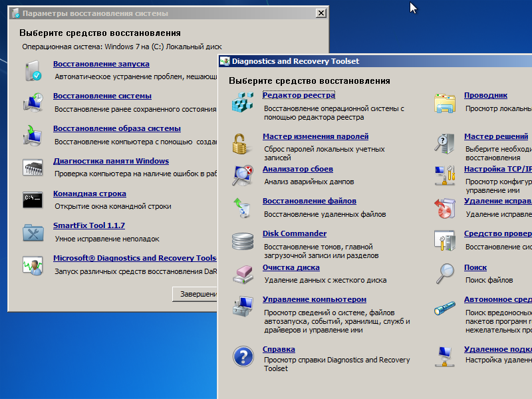This screenshot has width=532, height=399.
Task: Click the description 'Удаление данных с жесткого диска'
Action: [x=325, y=280]
